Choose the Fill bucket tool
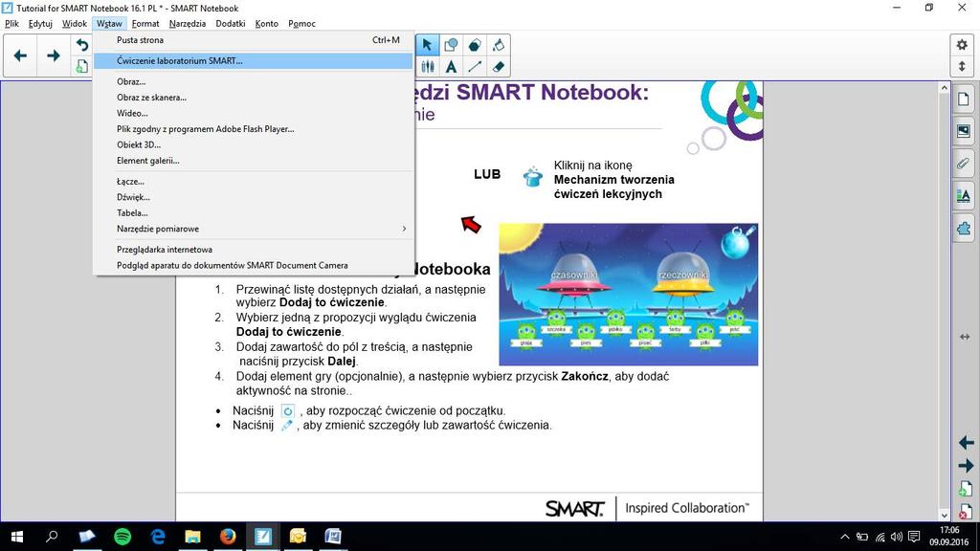The height and width of the screenshot is (551, 980). coord(498,45)
